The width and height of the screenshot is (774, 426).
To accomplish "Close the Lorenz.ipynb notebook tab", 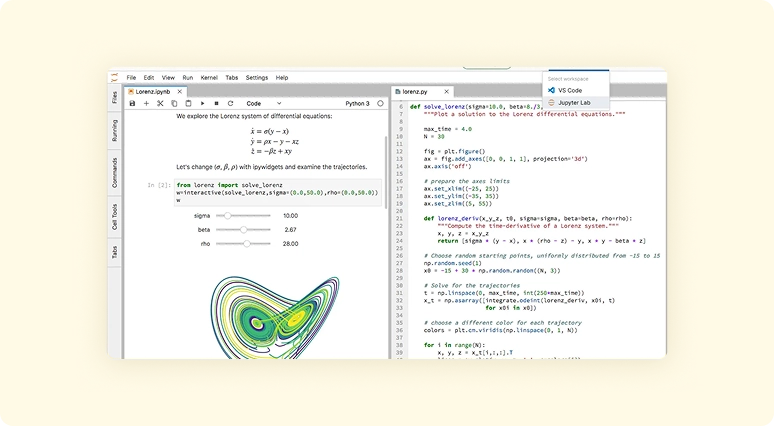I will coord(182,91).
